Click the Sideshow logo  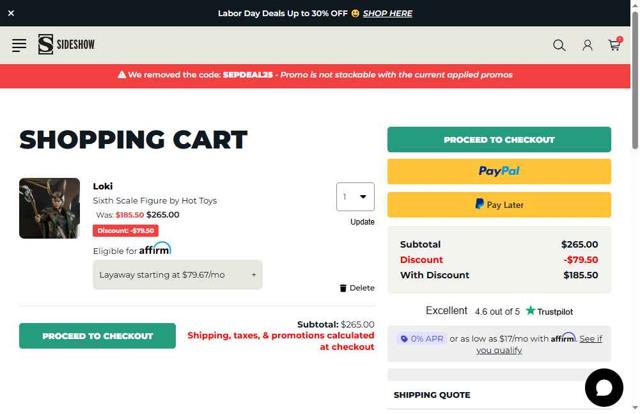[67, 45]
